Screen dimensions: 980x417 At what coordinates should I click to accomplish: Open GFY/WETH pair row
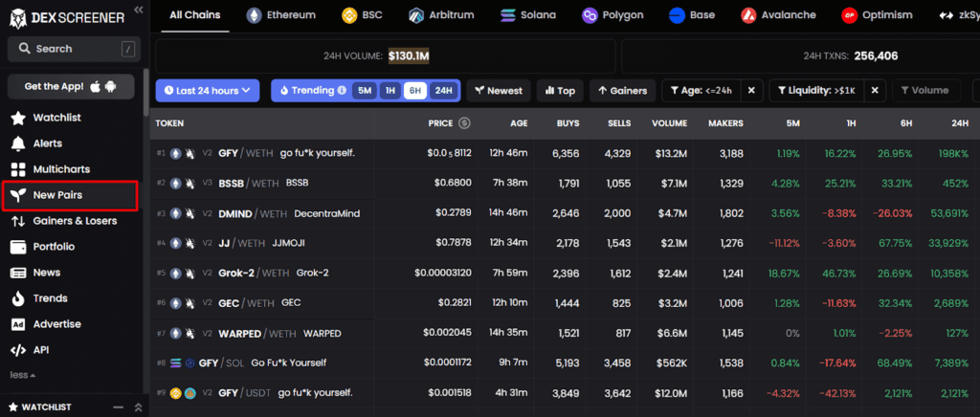[x=565, y=153]
